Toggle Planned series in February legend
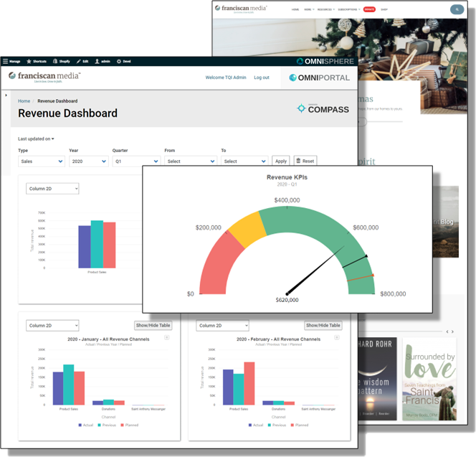 (300, 425)
